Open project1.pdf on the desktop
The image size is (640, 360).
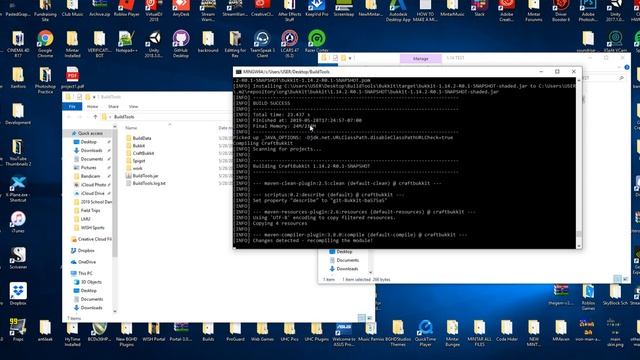coord(72,78)
